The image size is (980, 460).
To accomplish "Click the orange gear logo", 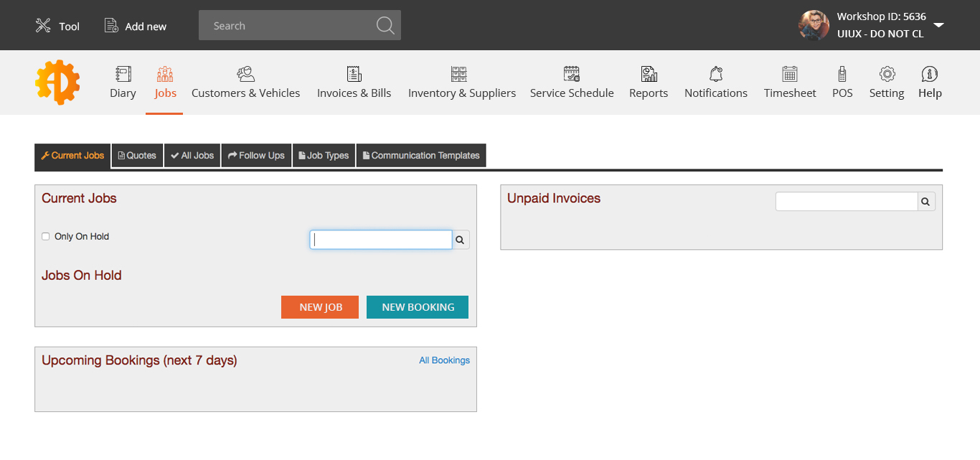I will pos(57,83).
